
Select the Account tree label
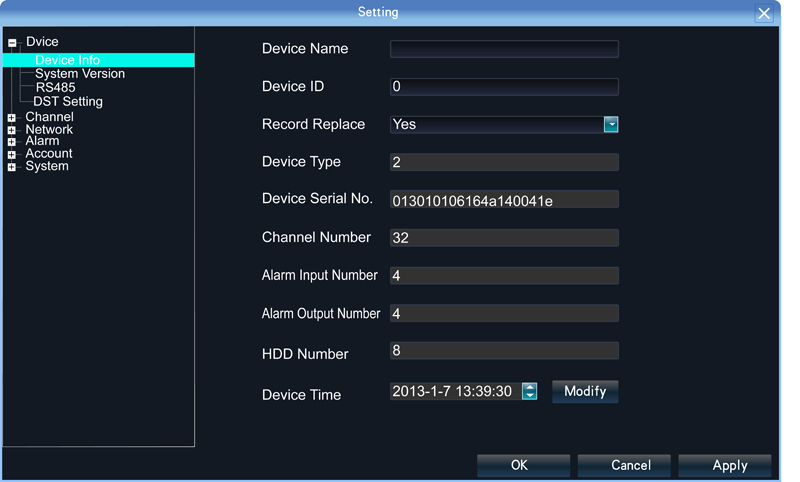click(x=49, y=154)
